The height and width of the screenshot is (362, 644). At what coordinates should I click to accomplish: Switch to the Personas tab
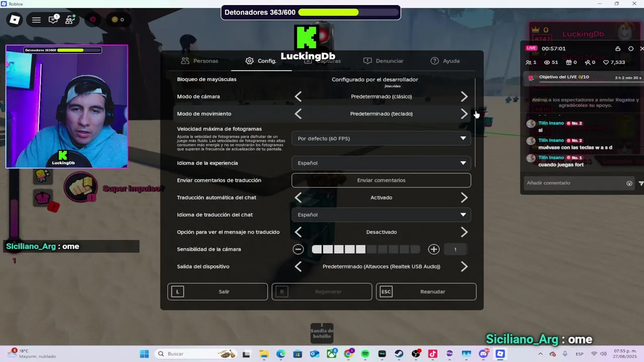[200, 61]
